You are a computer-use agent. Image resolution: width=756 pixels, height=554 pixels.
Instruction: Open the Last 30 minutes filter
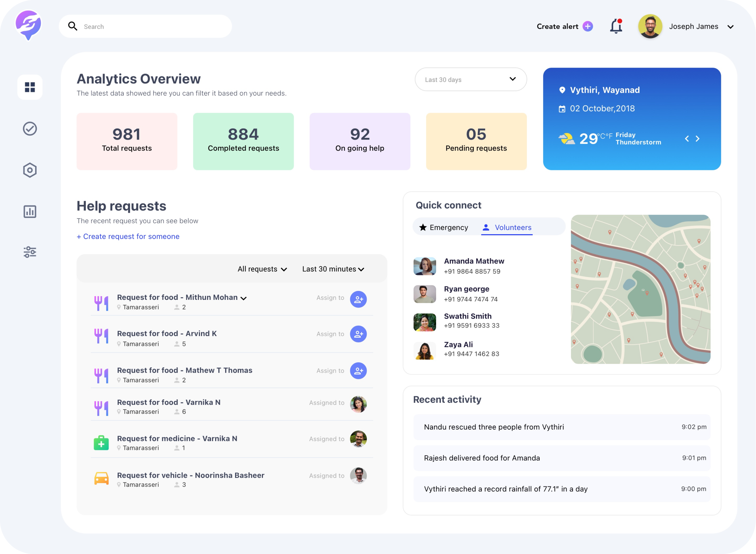coord(333,269)
